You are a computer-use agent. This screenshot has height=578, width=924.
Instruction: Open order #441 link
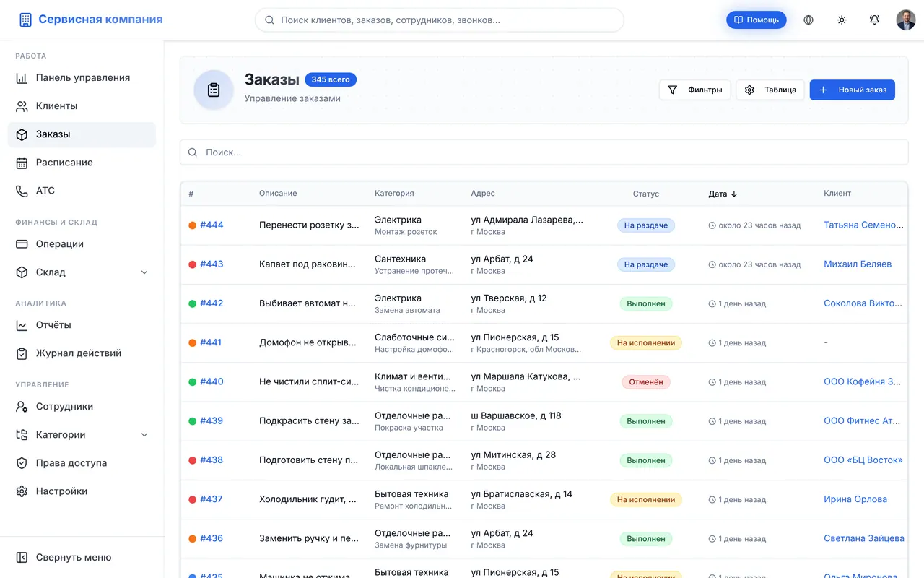(212, 342)
